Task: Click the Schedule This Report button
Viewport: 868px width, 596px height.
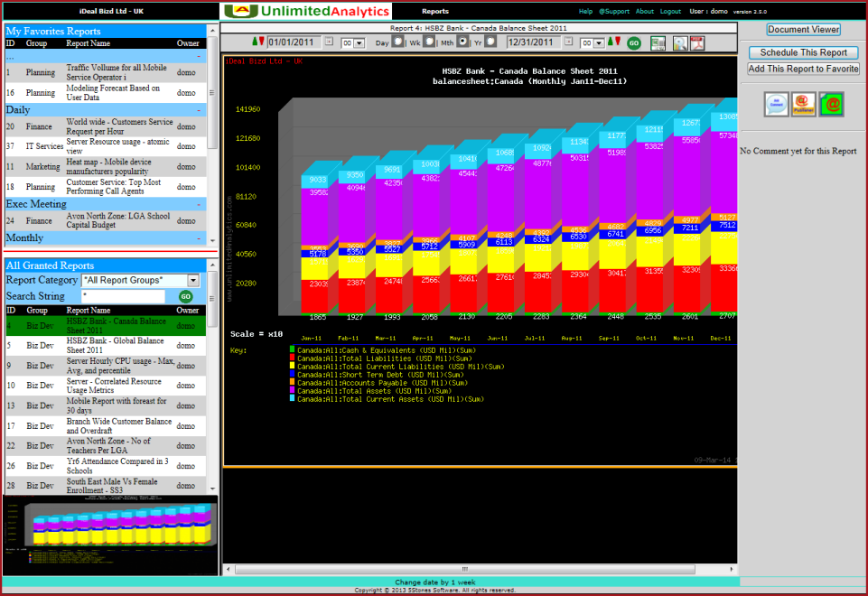Action: click(803, 52)
